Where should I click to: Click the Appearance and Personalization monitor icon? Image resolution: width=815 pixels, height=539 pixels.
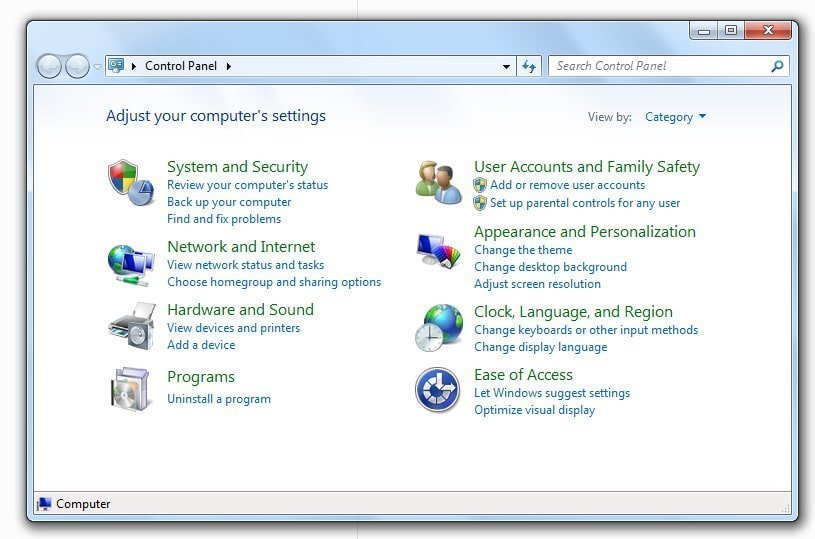[438, 250]
